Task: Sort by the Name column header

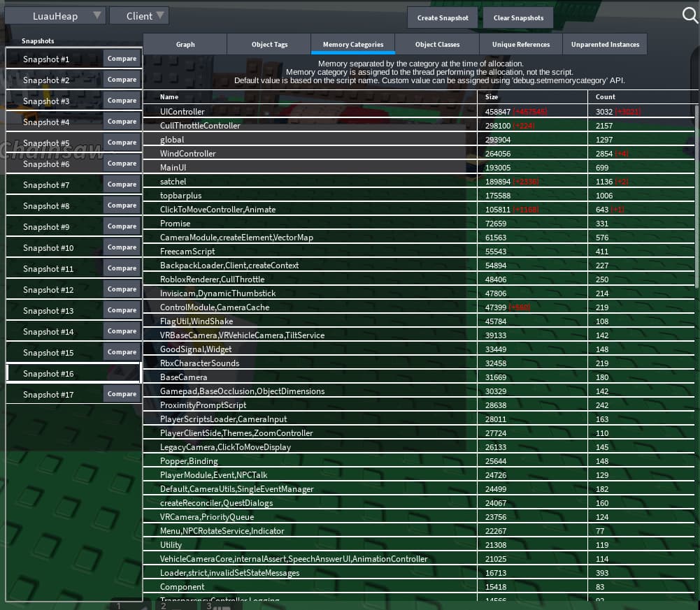Action: [x=310, y=97]
